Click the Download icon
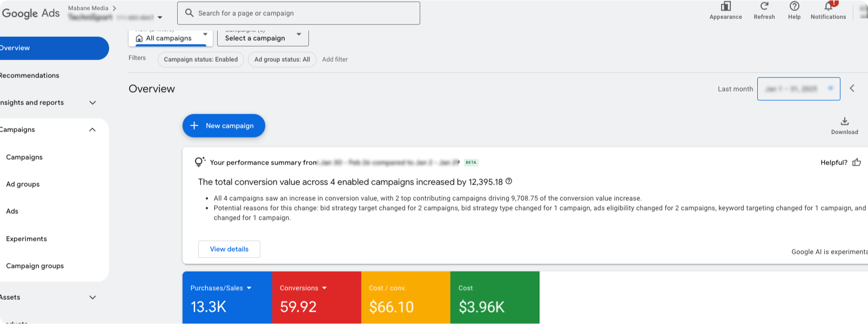 (844, 122)
